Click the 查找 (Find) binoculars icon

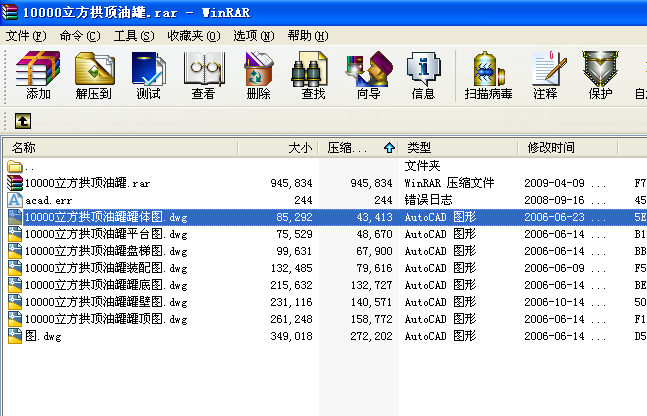tap(309, 69)
